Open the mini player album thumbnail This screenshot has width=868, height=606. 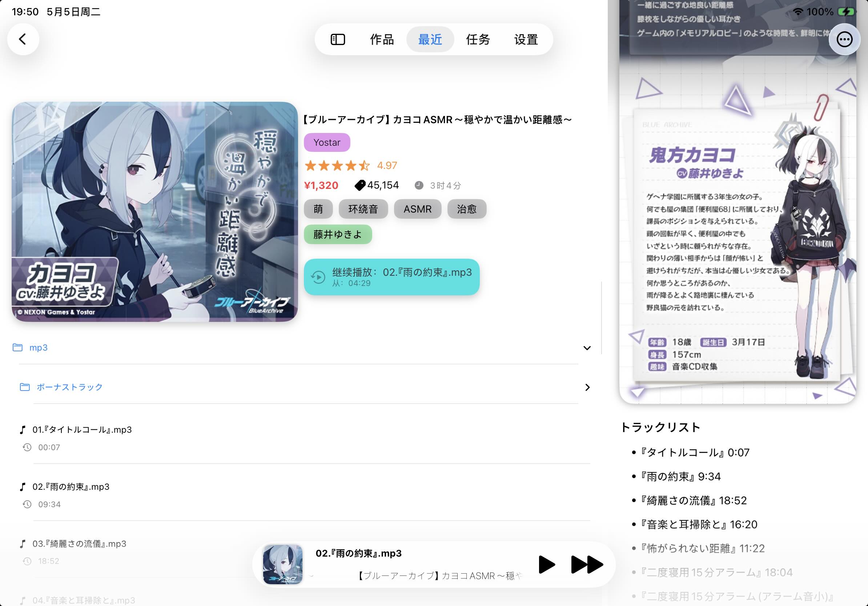click(x=283, y=564)
